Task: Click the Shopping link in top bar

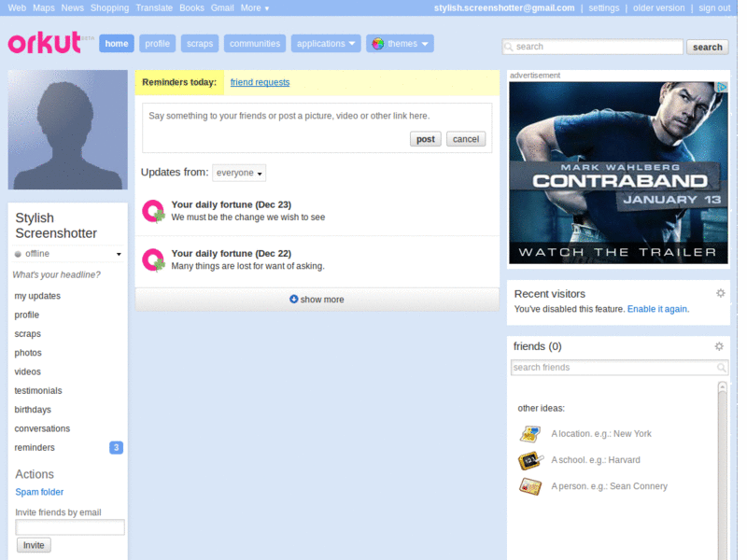Action: 110,8
